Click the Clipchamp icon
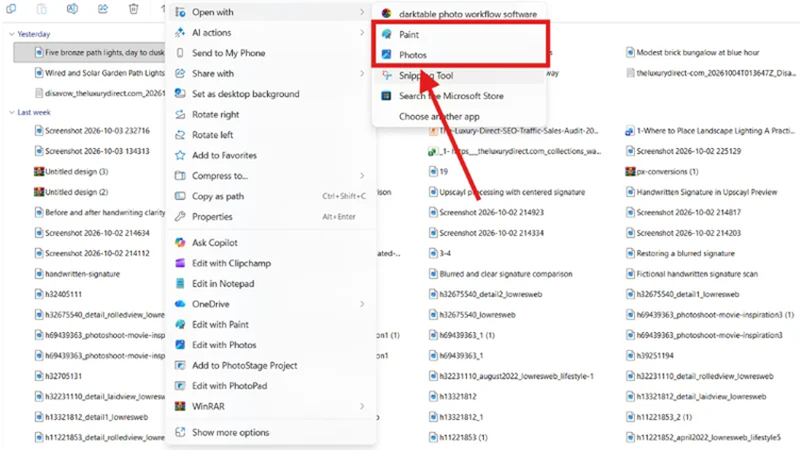The image size is (800, 450). (180, 263)
